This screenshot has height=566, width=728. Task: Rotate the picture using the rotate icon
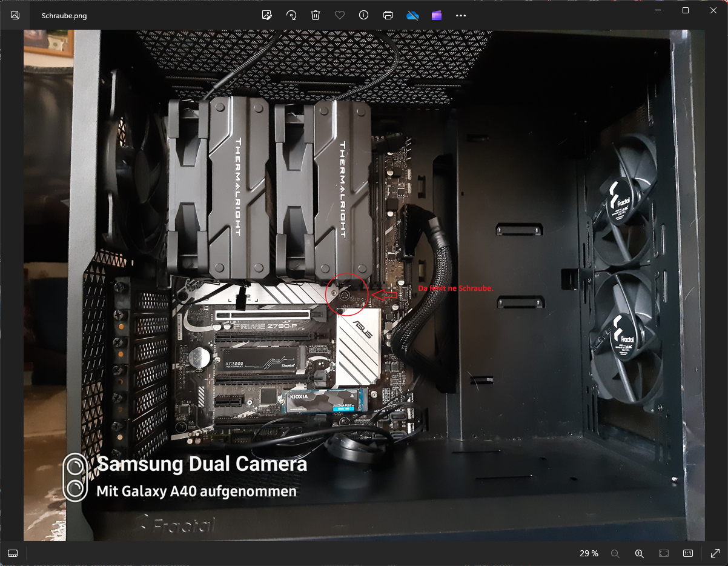click(291, 15)
